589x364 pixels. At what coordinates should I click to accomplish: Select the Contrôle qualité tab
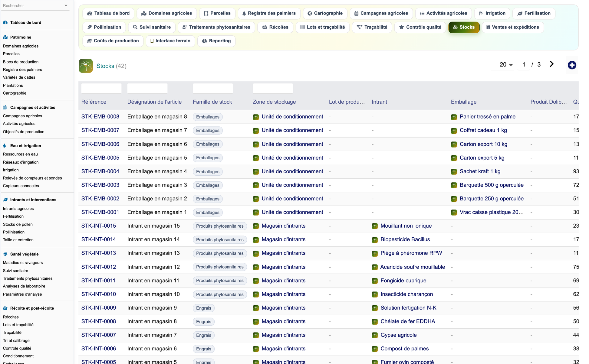[x=420, y=27]
